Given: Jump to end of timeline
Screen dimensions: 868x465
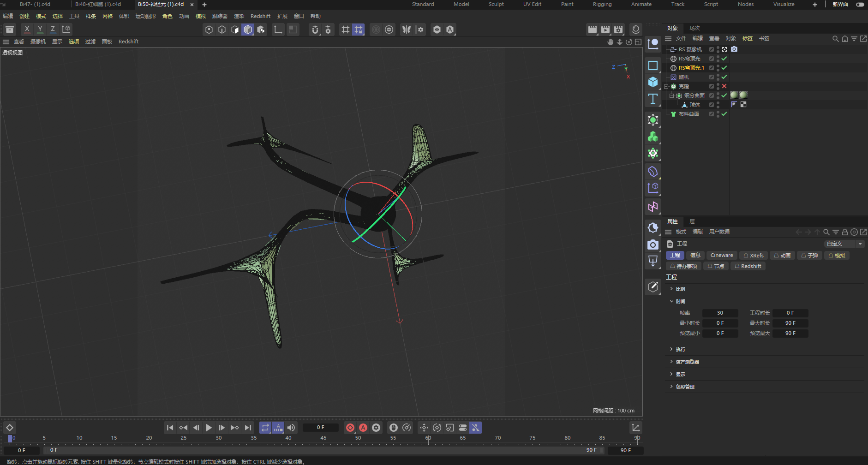Looking at the screenshot, I should pyautogui.click(x=248, y=428).
